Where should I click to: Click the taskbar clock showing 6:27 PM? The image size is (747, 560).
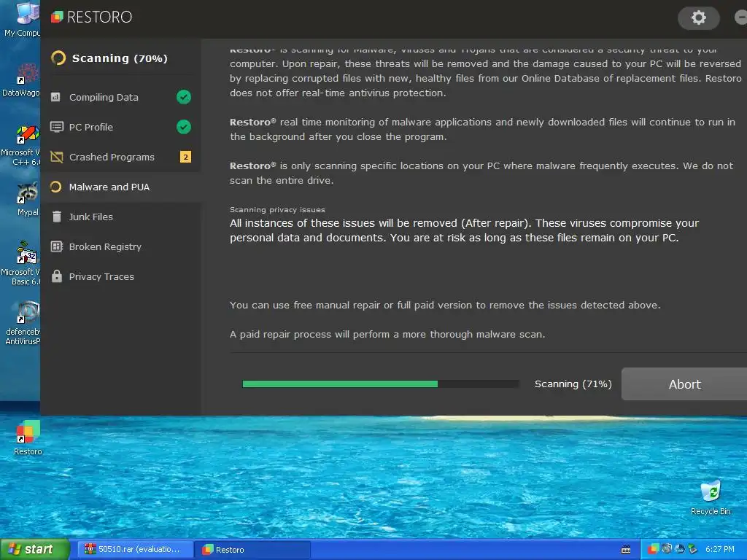point(719,549)
